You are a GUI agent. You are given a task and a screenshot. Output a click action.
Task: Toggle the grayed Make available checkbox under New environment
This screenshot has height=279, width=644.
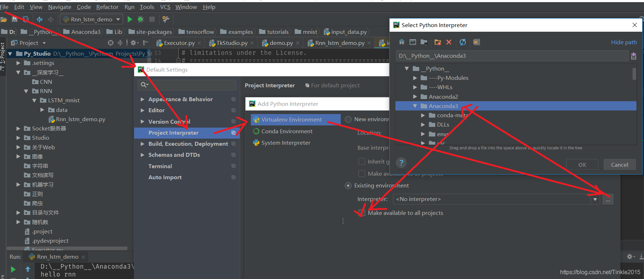pos(362,174)
